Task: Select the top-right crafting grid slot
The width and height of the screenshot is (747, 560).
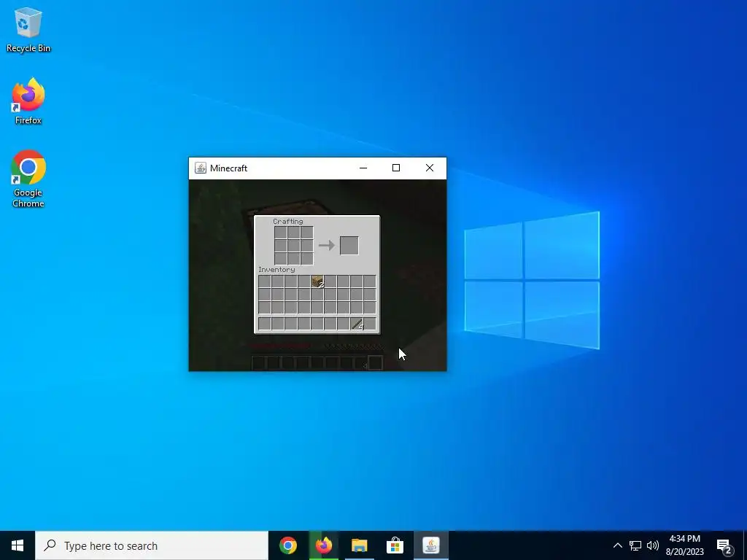Action: tap(307, 233)
